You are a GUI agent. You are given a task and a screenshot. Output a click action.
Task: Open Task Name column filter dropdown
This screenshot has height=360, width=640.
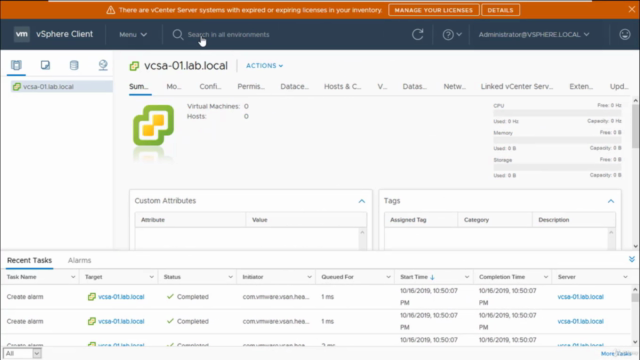coord(73,277)
